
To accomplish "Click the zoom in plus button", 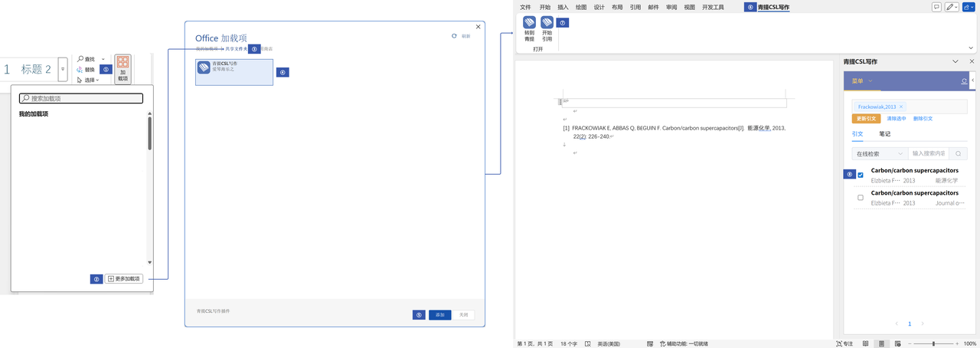I will point(955,343).
